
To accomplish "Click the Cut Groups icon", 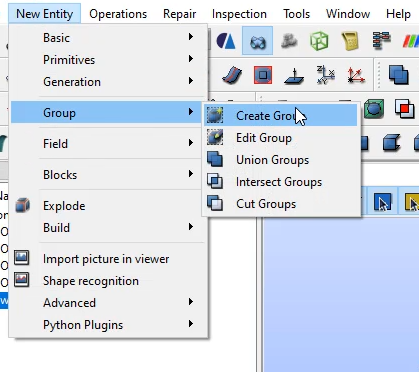I will [215, 203].
